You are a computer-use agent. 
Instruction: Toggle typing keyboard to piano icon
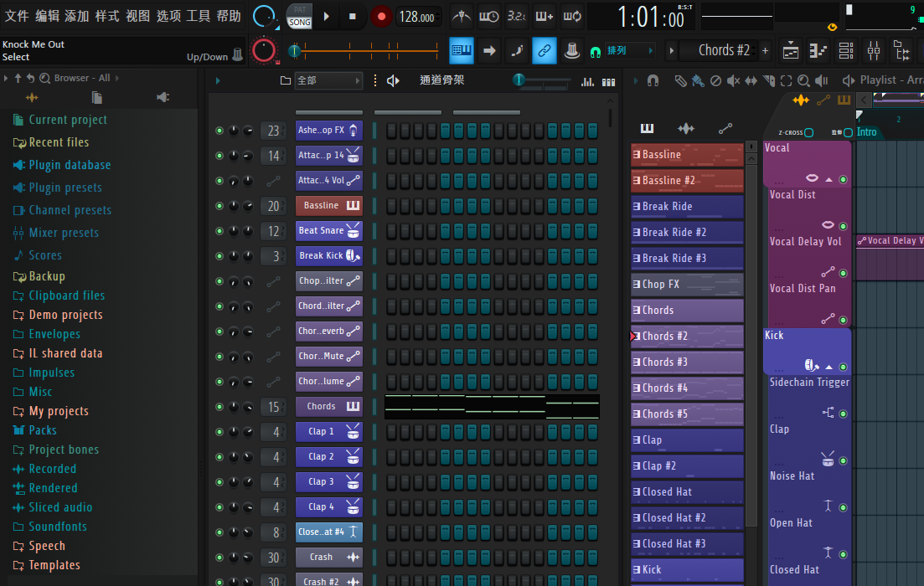click(x=461, y=51)
